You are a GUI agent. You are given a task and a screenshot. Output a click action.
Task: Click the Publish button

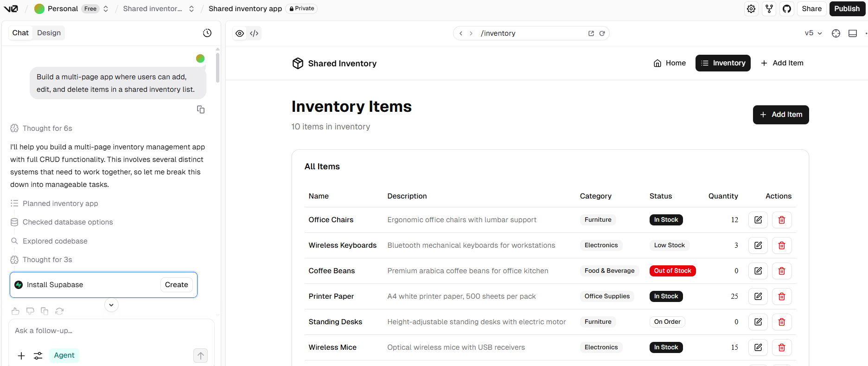(x=847, y=9)
